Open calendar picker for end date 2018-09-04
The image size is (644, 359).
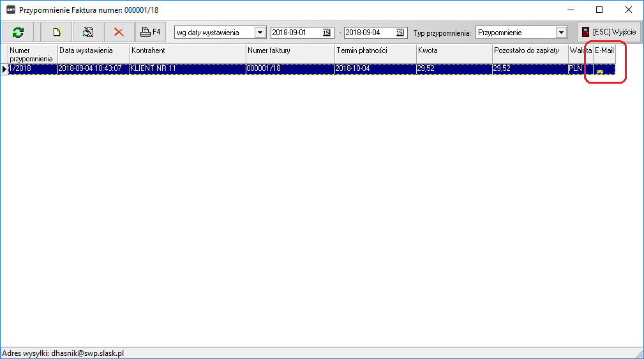click(400, 33)
